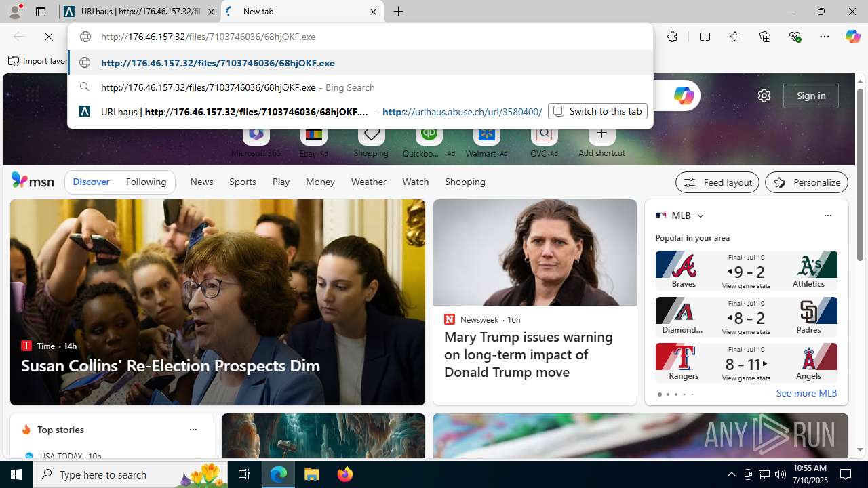The height and width of the screenshot is (488, 868).
Task: Open a new tab with plus button
Action: click(x=398, y=12)
